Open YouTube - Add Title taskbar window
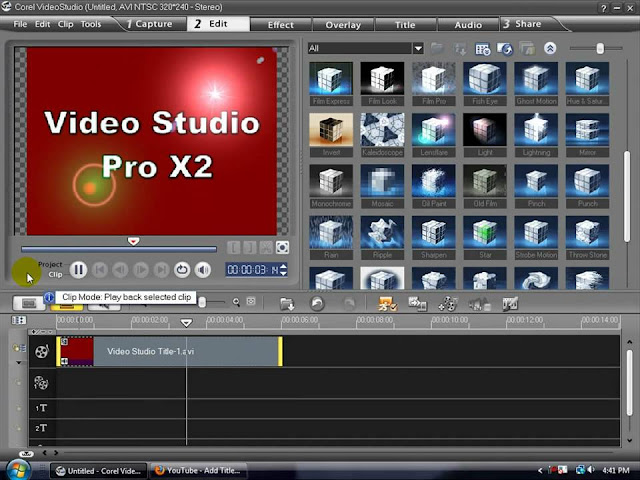The width and height of the screenshot is (640, 480). (198, 471)
